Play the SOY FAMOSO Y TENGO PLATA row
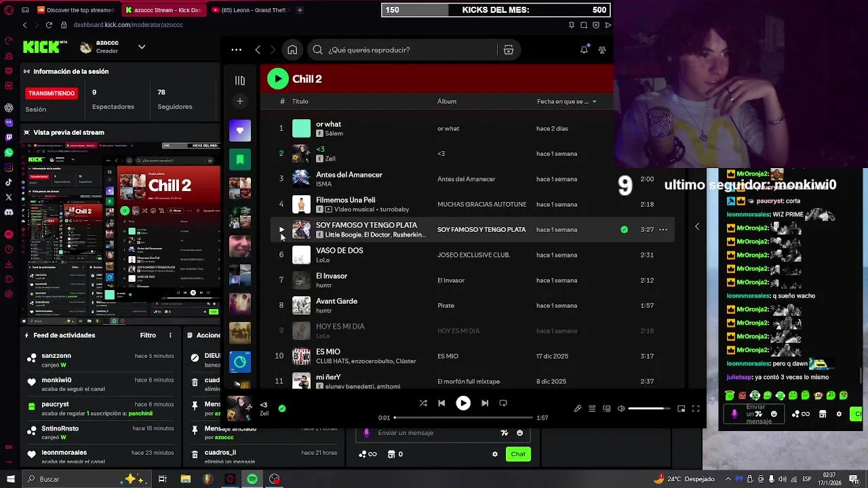This screenshot has height=488, width=868. pyautogui.click(x=281, y=229)
